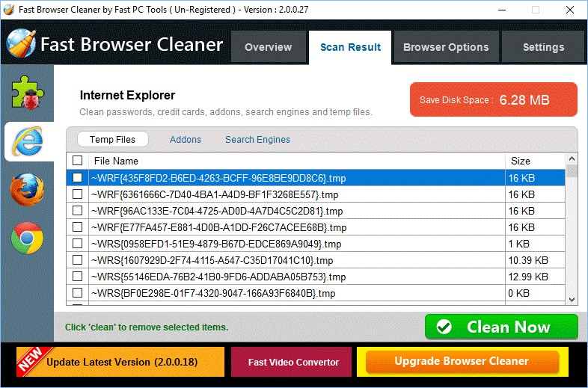Click the scrollbar down arrow

pyautogui.click(x=572, y=299)
